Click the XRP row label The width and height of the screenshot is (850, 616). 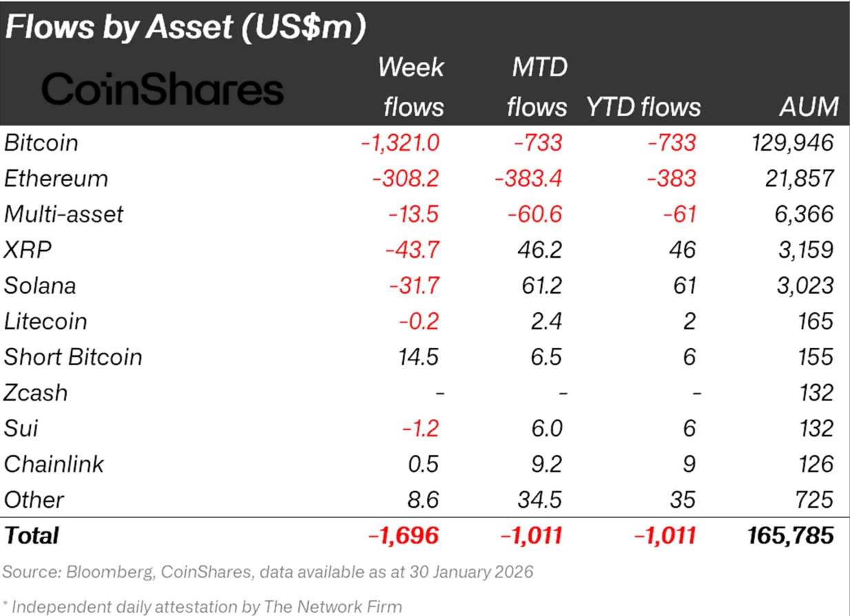(28, 250)
